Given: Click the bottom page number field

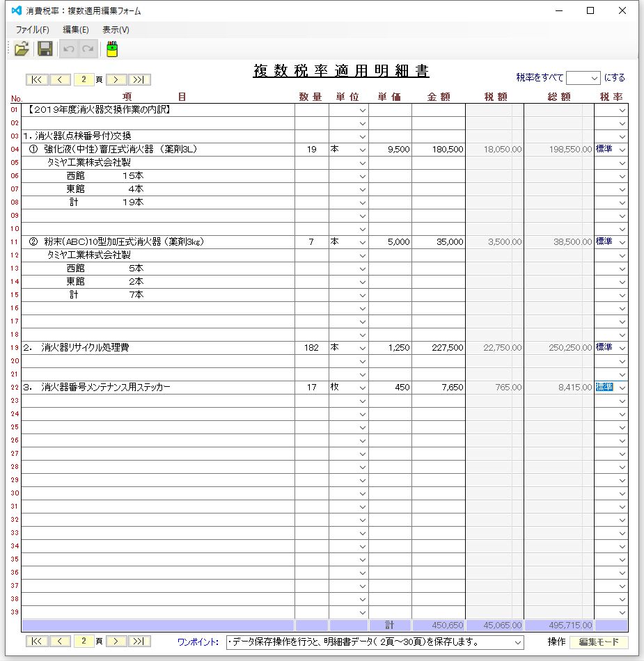Looking at the screenshot, I should (x=84, y=642).
